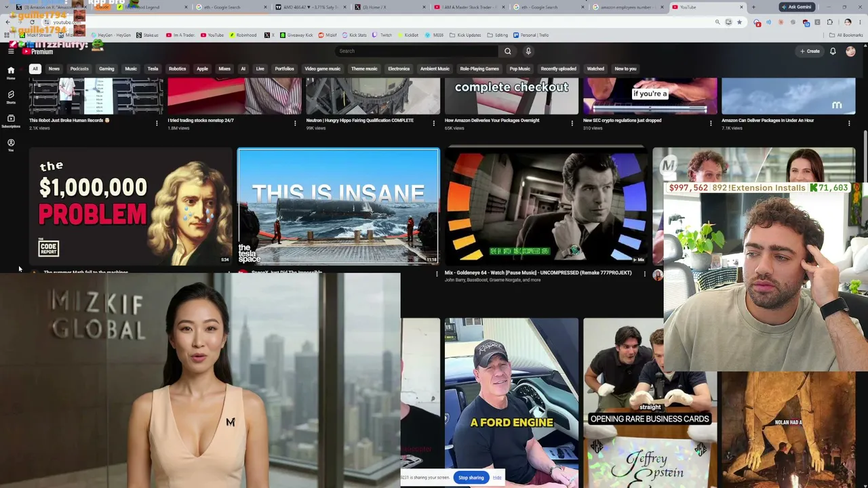Open options for 'How Amazon Deliveries Your Packages Overnight'
Viewport: 868px width, 488px height.
click(572, 123)
